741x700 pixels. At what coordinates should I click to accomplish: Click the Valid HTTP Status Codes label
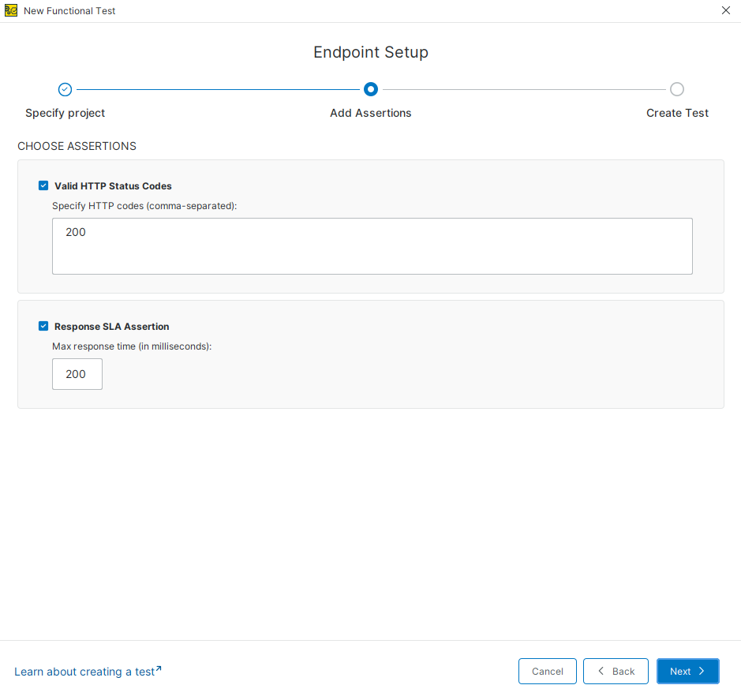[113, 186]
